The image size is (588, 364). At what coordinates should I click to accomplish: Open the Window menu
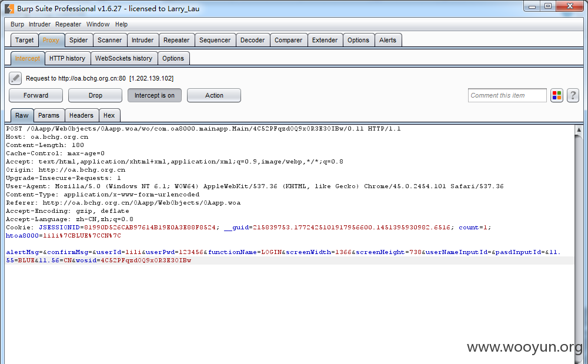point(98,24)
